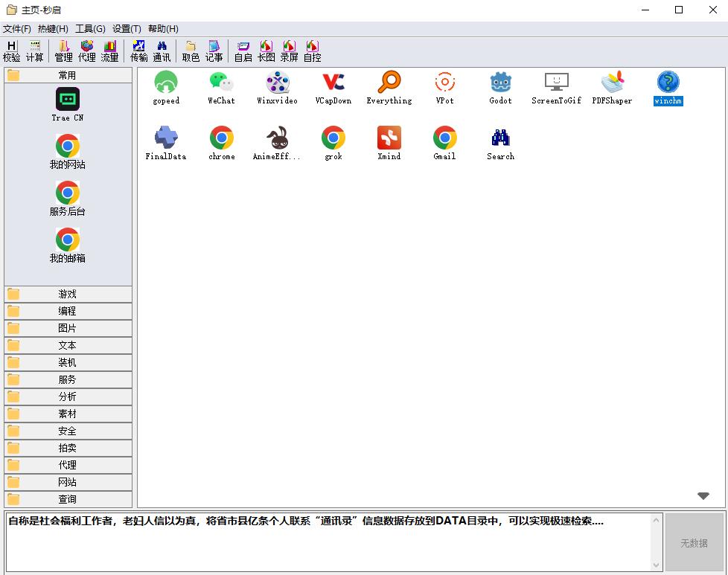Open the 录屏 screen recording tool
Screen dimensions: 728x575
pyautogui.click(x=289, y=51)
